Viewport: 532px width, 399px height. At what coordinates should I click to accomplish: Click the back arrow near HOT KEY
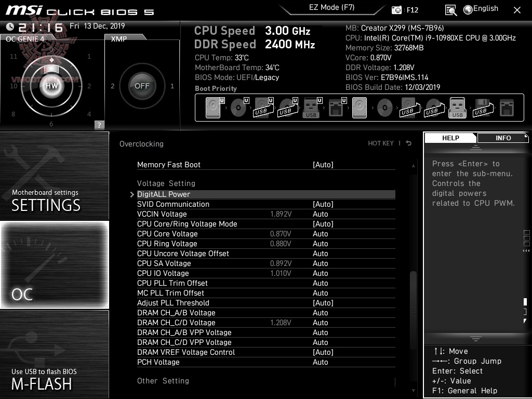(408, 143)
